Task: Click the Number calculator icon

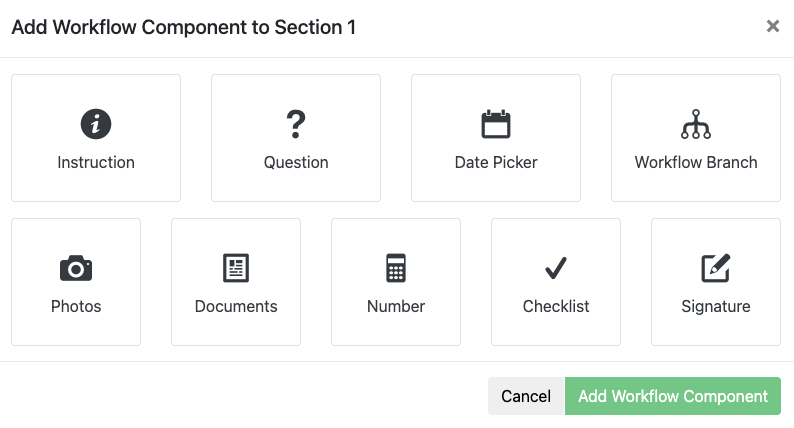Action: click(x=396, y=268)
